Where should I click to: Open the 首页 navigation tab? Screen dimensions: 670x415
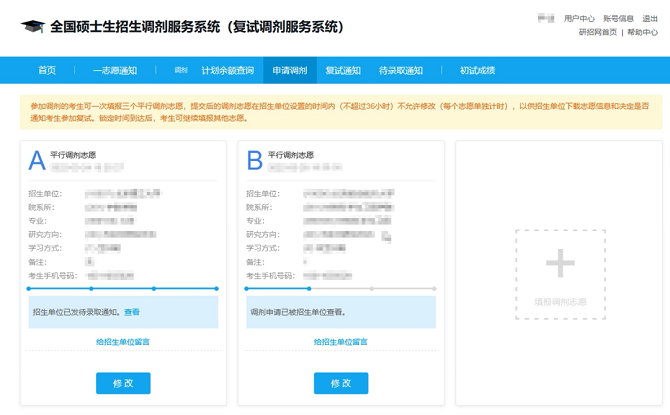point(47,71)
